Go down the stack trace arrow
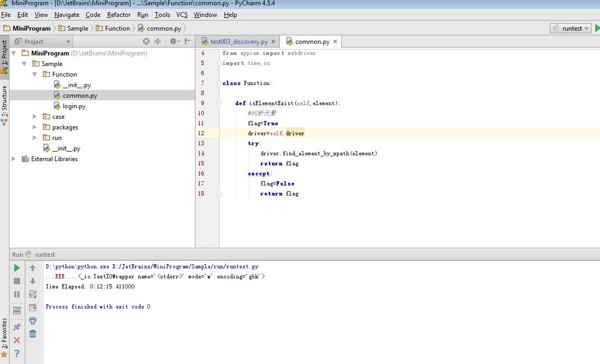The height and width of the screenshot is (364, 600). click(x=33, y=281)
